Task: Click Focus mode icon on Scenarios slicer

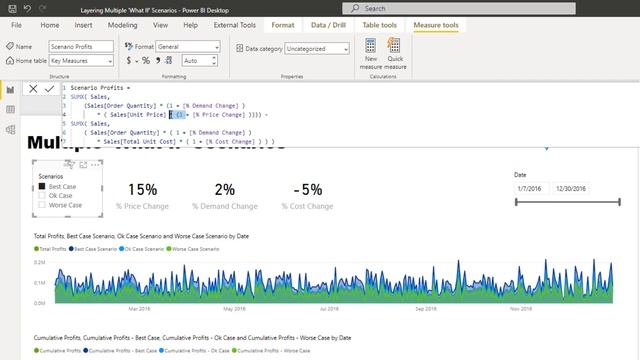Action: click(x=83, y=164)
